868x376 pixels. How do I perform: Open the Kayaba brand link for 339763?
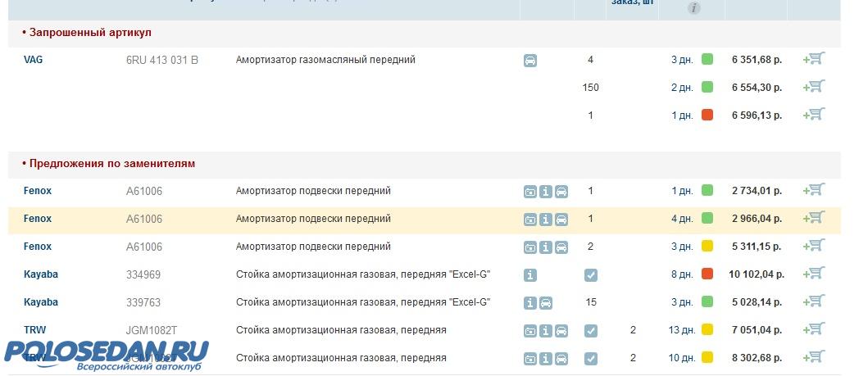click(41, 302)
